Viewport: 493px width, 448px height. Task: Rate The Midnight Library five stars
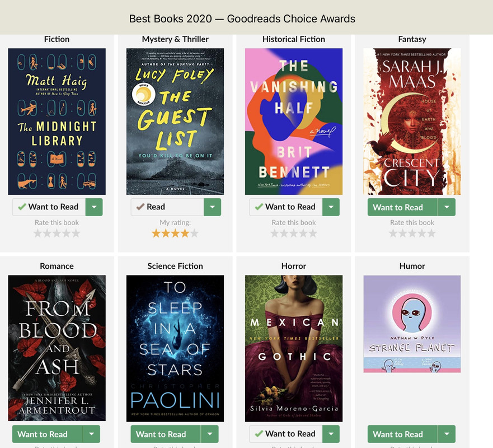pyautogui.click(x=76, y=234)
